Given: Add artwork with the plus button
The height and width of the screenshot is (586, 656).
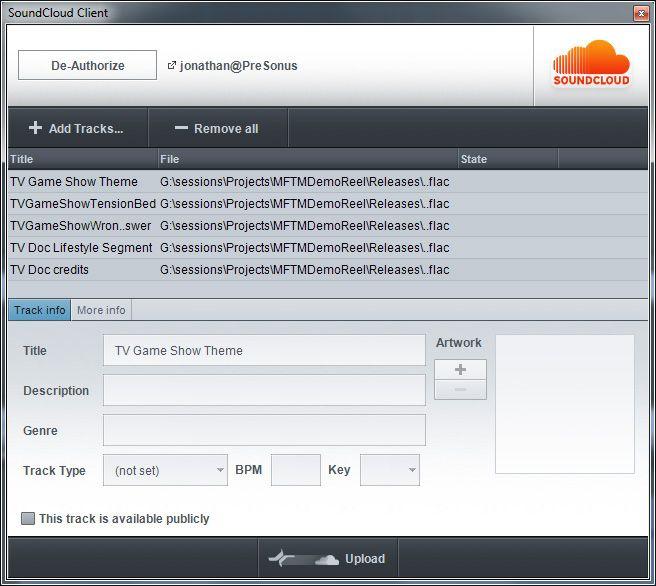Looking at the screenshot, I should [460, 369].
